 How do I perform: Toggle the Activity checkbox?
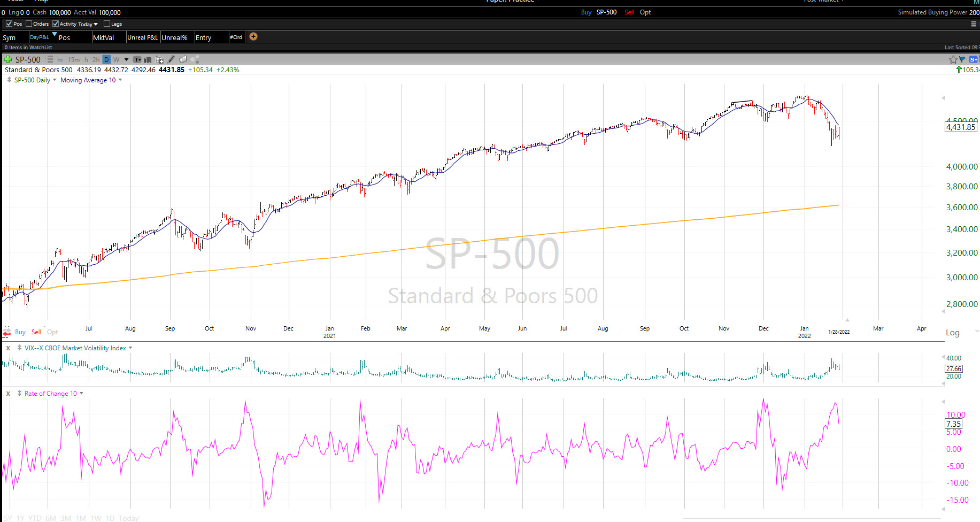click(55, 24)
